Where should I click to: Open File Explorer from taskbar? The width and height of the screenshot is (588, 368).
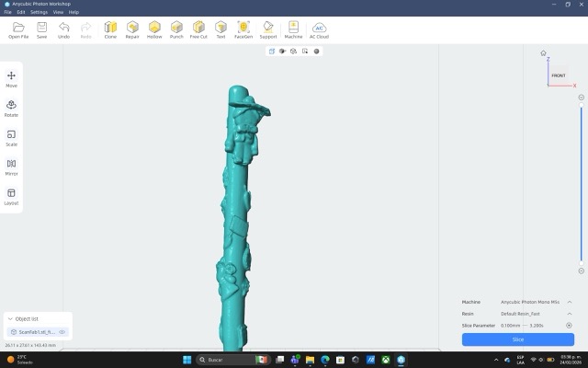(310, 360)
